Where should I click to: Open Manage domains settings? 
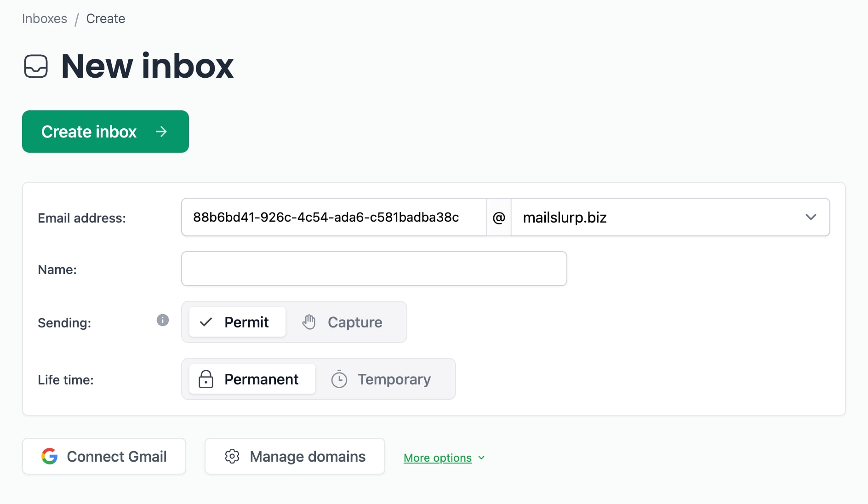(x=294, y=456)
